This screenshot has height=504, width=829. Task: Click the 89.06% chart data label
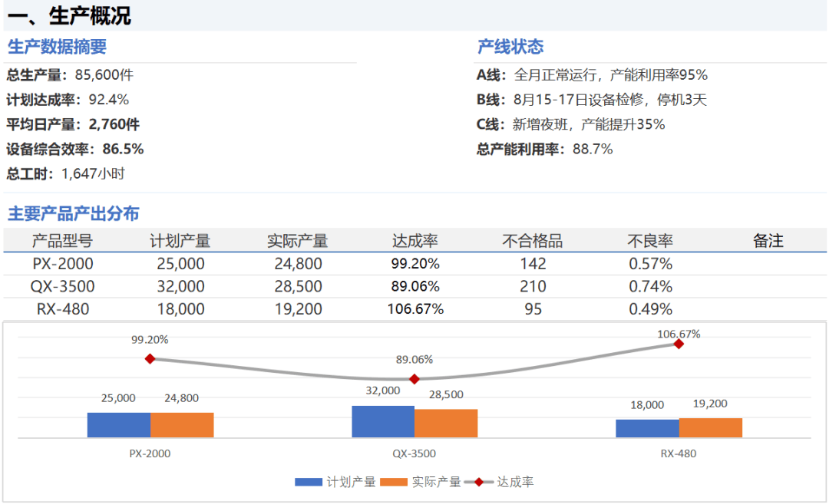pos(414,360)
